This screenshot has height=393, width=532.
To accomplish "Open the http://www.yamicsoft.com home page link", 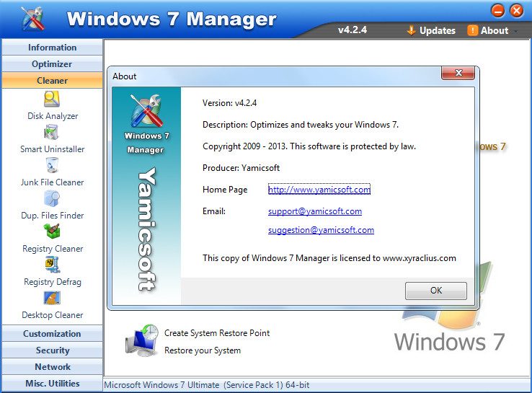I will point(319,190).
